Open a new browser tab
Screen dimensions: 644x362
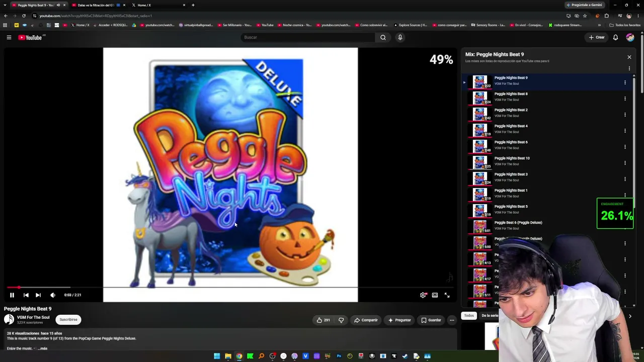(x=193, y=5)
